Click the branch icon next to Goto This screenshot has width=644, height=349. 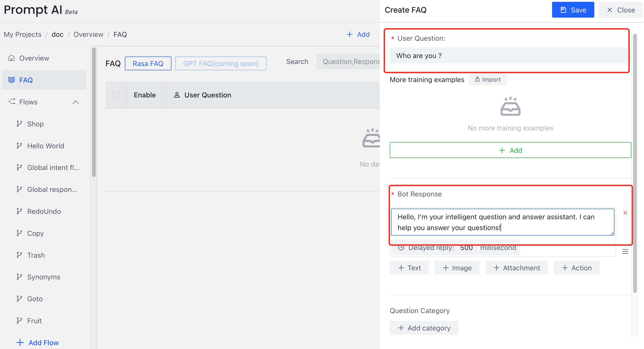(19, 299)
